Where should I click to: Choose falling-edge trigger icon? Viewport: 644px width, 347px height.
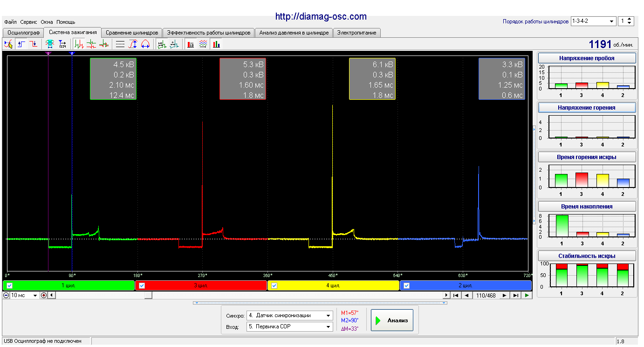tap(34, 44)
